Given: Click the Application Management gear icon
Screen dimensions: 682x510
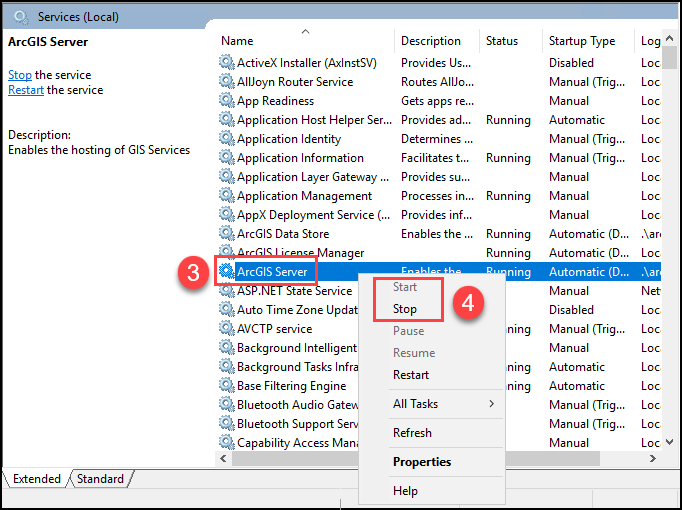Looking at the screenshot, I should coord(226,196).
